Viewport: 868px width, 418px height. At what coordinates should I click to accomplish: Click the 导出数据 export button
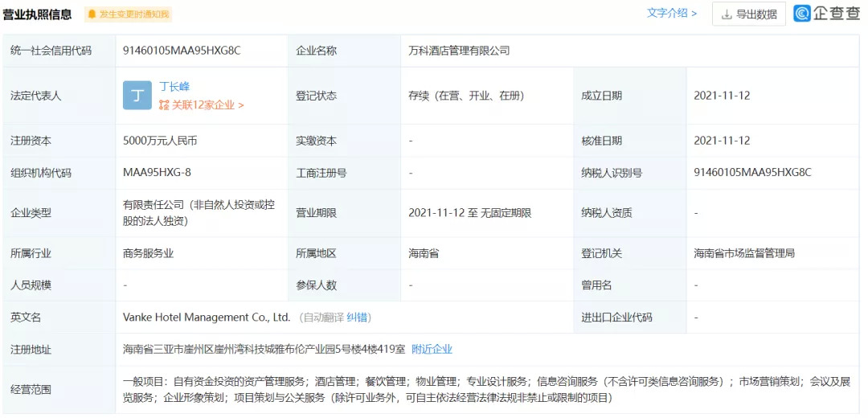[749, 14]
